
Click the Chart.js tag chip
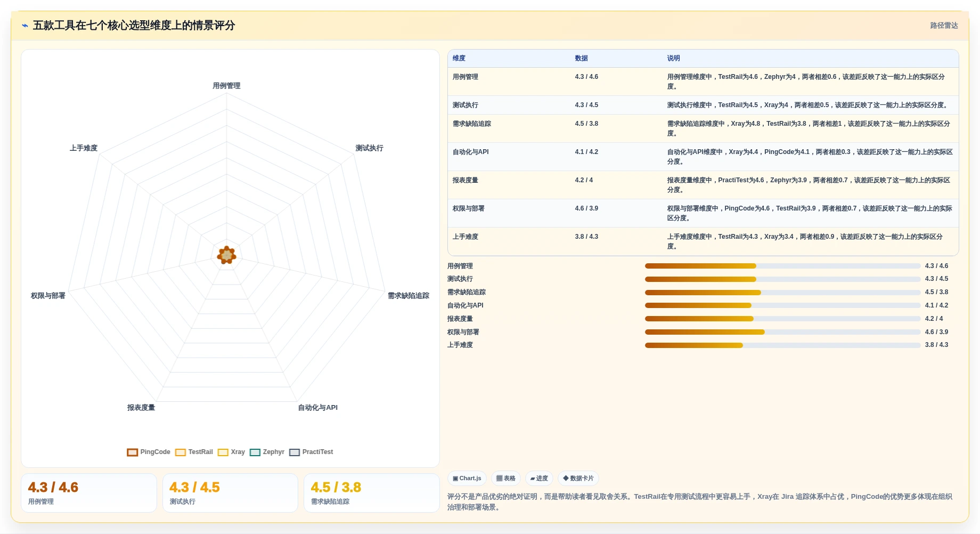pos(467,479)
